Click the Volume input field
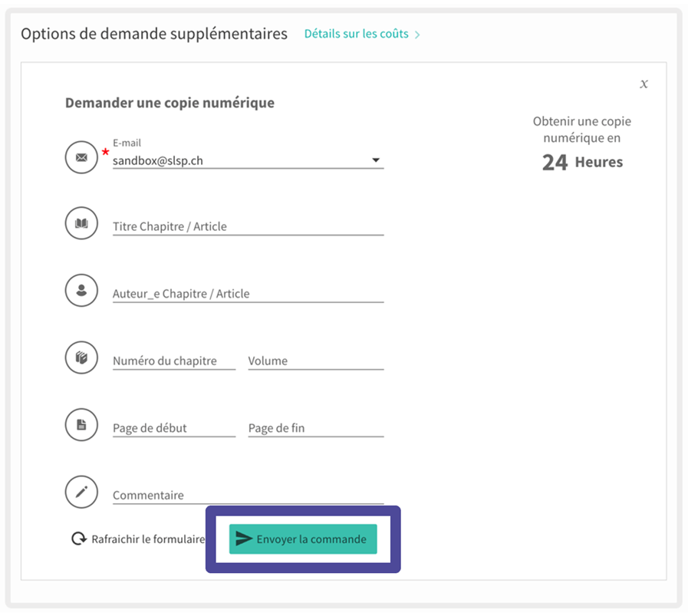 315,361
